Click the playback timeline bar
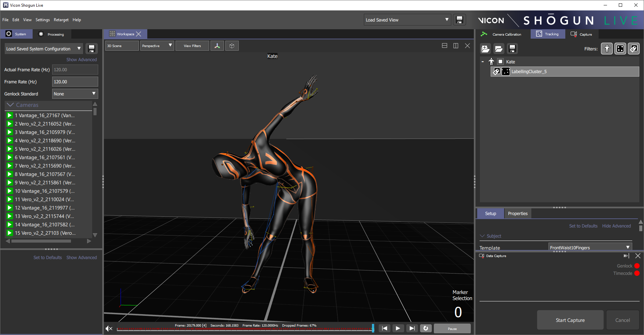 244,330
